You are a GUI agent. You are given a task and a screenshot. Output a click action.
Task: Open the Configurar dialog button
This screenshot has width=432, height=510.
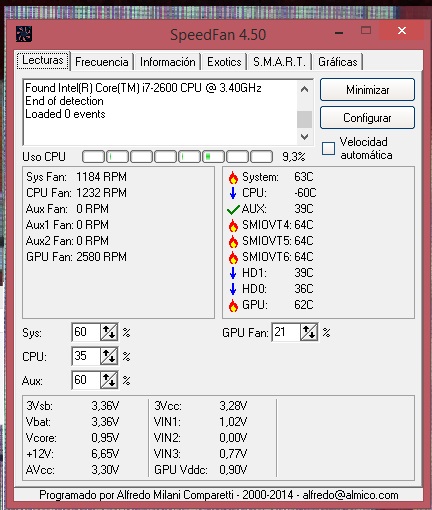(x=367, y=118)
